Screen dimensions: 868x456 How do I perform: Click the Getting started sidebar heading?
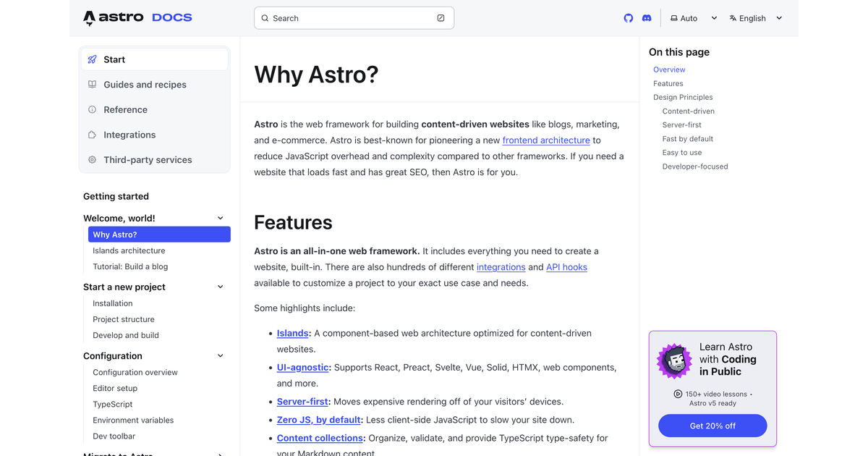tap(116, 196)
